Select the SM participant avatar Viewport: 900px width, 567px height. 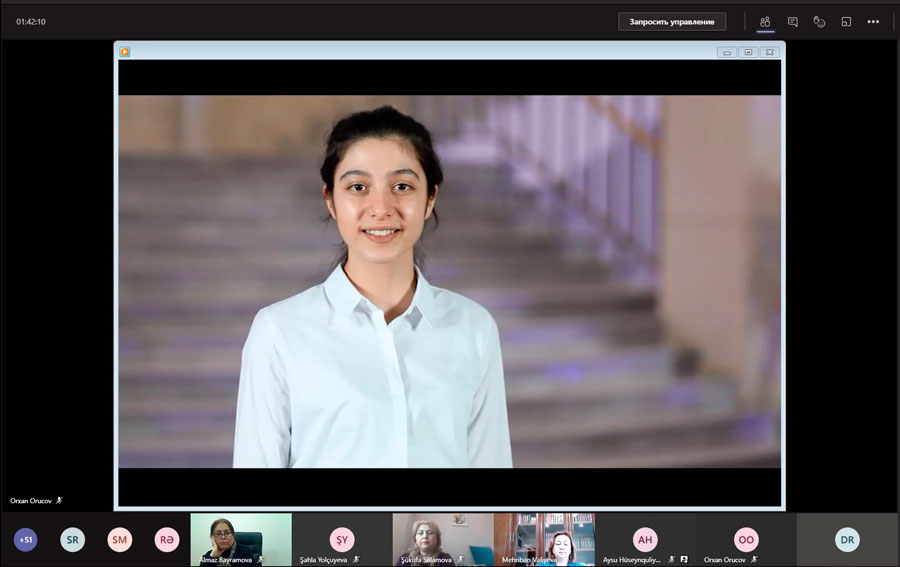(120, 540)
